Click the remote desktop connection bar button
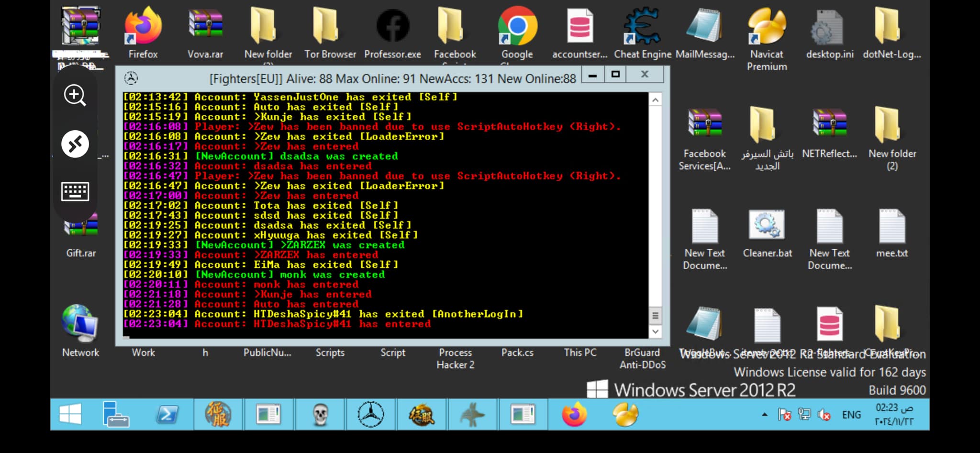Viewport: 980px width, 453px height. click(75, 144)
